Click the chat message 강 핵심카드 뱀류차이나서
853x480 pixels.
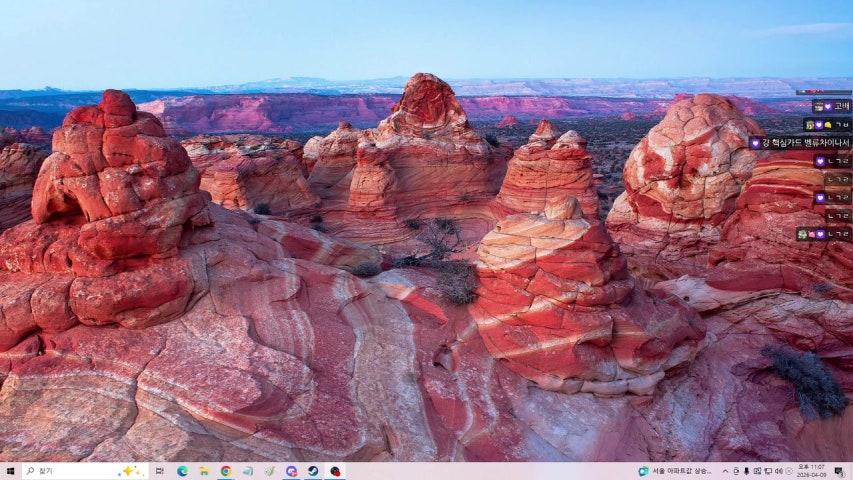click(800, 143)
